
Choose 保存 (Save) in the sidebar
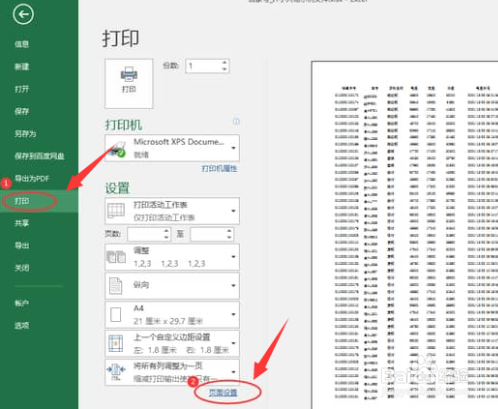(22, 111)
